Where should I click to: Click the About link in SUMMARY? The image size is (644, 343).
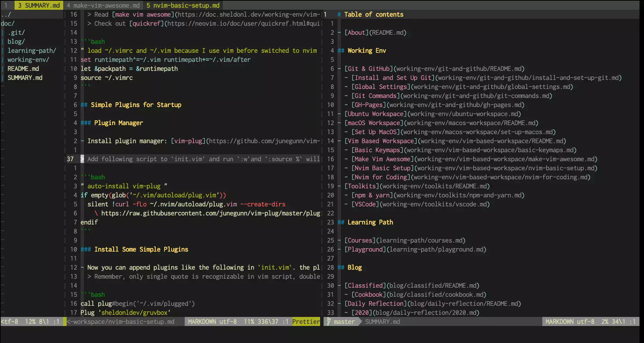(357, 32)
